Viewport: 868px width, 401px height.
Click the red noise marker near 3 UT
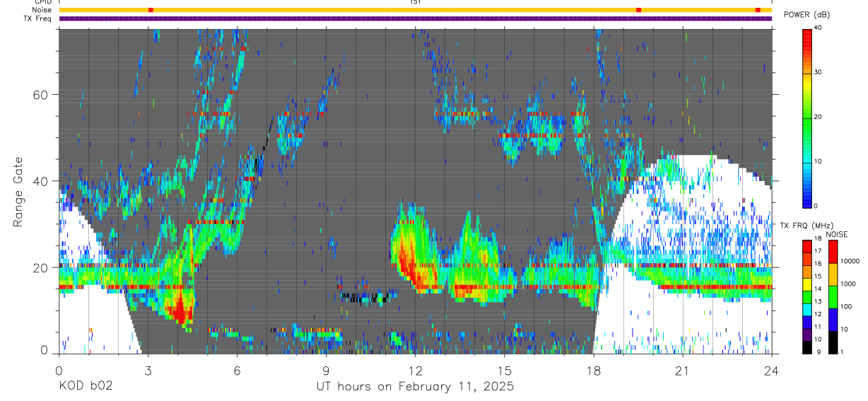[151, 10]
